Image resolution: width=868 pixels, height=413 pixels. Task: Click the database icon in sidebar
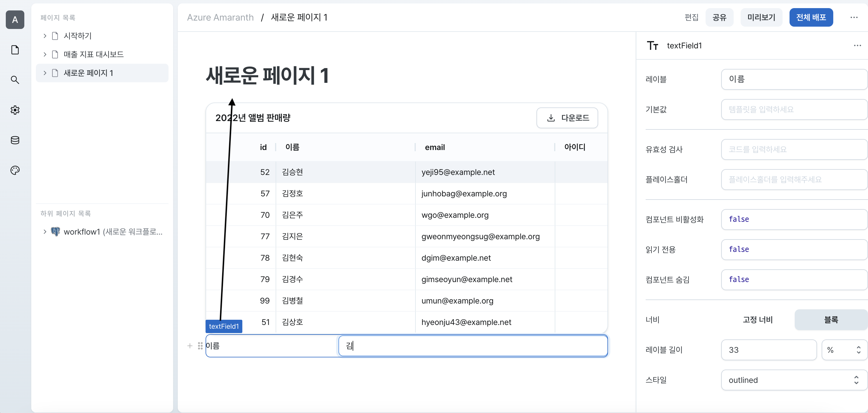[15, 140]
